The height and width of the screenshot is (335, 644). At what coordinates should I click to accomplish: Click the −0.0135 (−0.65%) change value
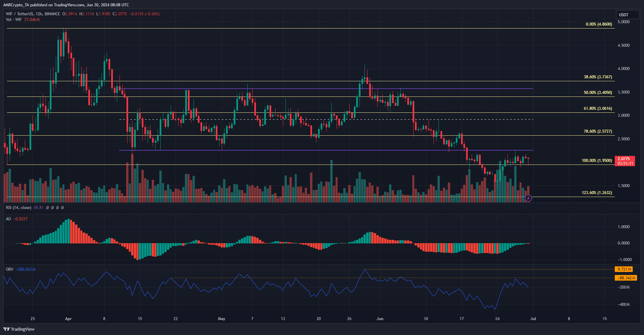[x=144, y=14]
